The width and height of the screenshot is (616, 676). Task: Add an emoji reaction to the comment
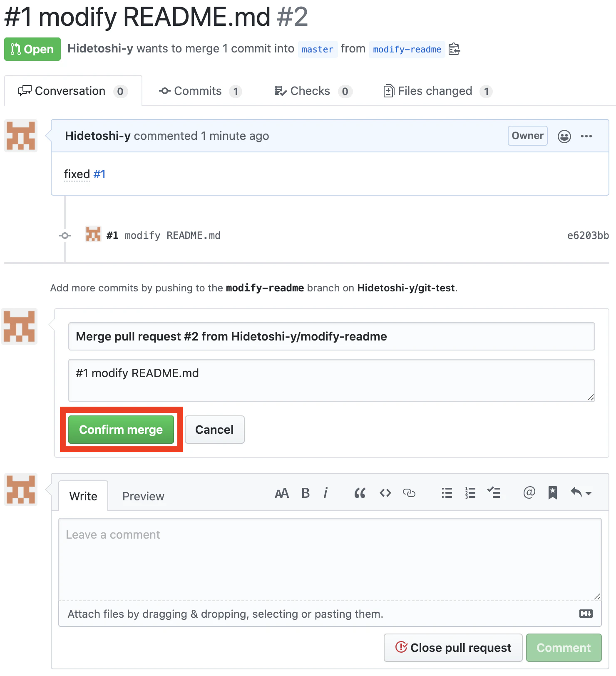coord(564,136)
